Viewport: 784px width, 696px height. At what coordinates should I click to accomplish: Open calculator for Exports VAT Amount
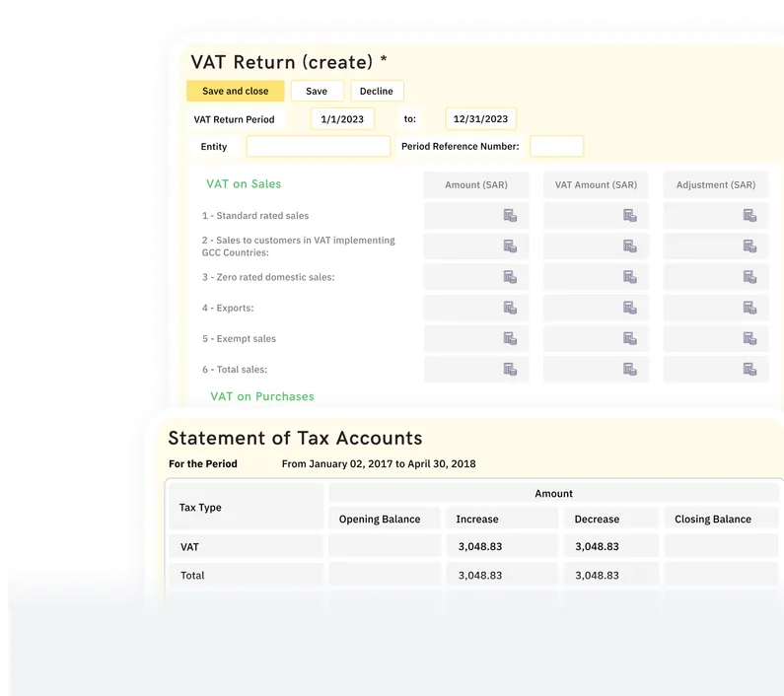point(630,308)
